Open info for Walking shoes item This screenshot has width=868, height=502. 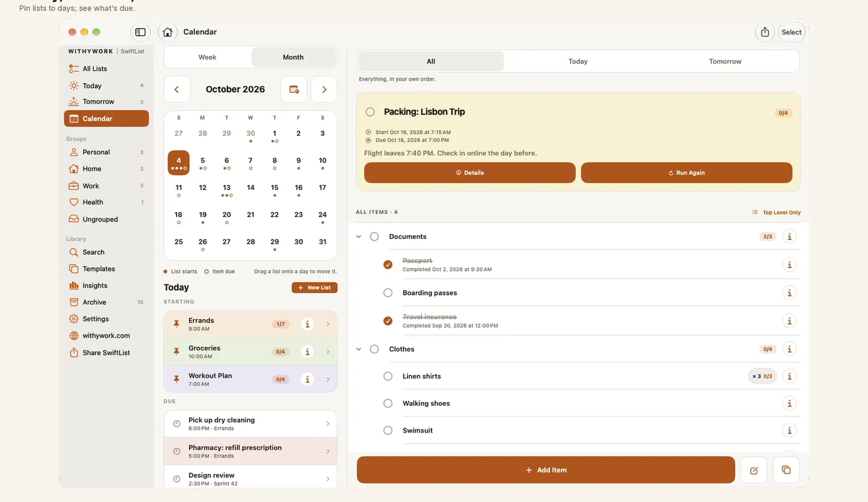(x=789, y=403)
